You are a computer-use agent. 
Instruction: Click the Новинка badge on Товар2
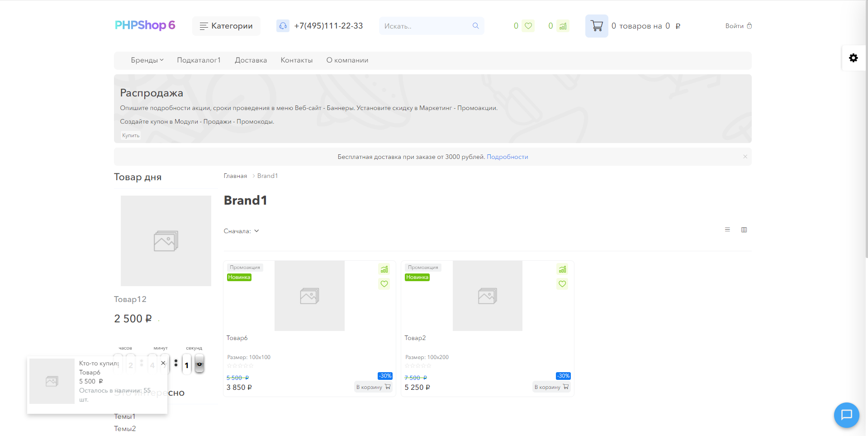(x=417, y=277)
